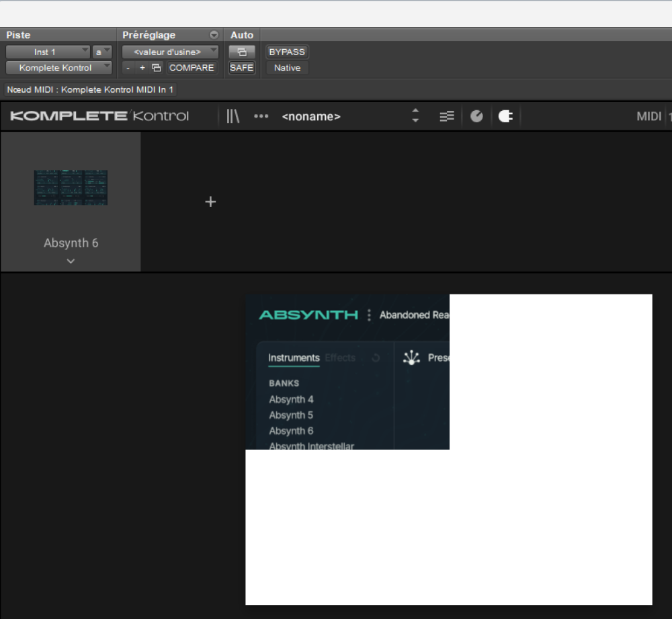The image size is (672, 619).
Task: Open the insert position 'a' dropdown
Action: click(102, 52)
